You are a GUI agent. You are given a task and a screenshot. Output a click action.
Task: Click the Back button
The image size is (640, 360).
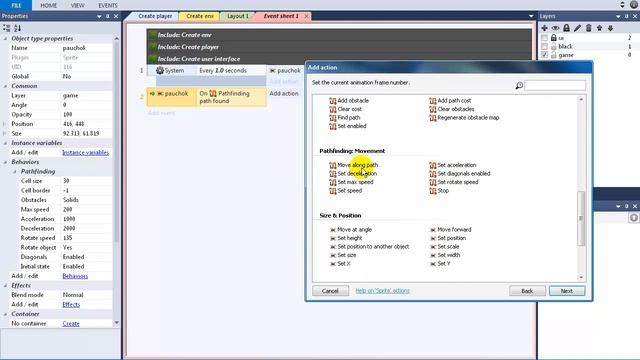click(527, 291)
